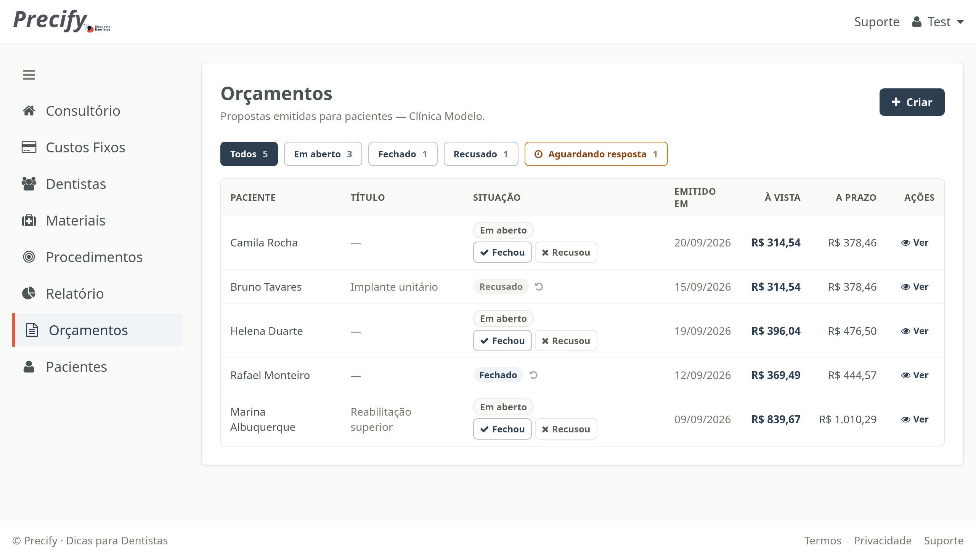Collapse sidebar with hamburger menu icon
976x560 pixels.
click(x=29, y=74)
